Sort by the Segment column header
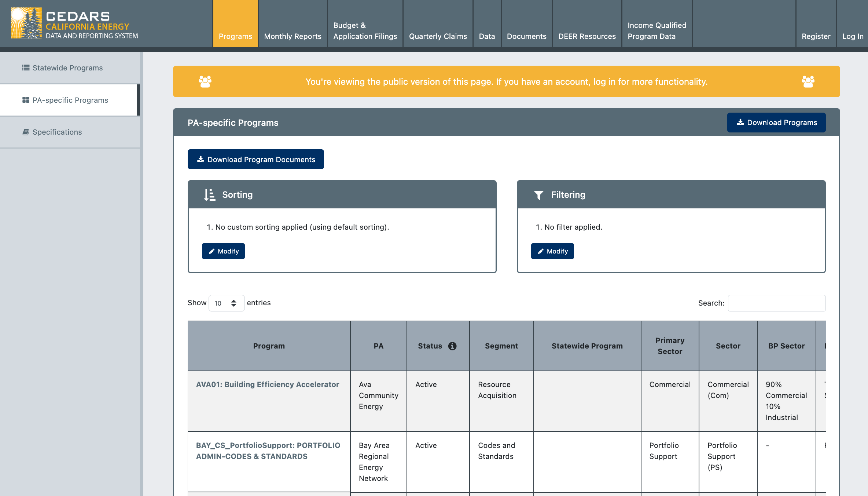868x496 pixels. [x=501, y=346]
